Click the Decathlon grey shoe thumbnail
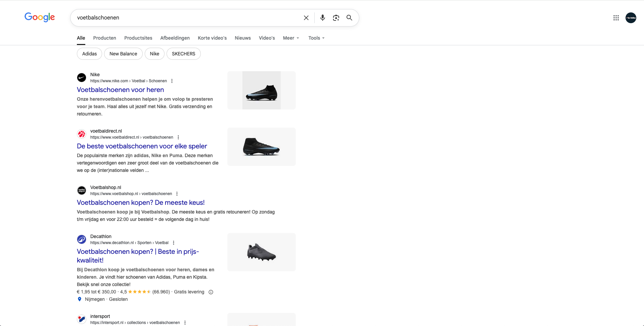This screenshot has width=644, height=326. tap(261, 252)
